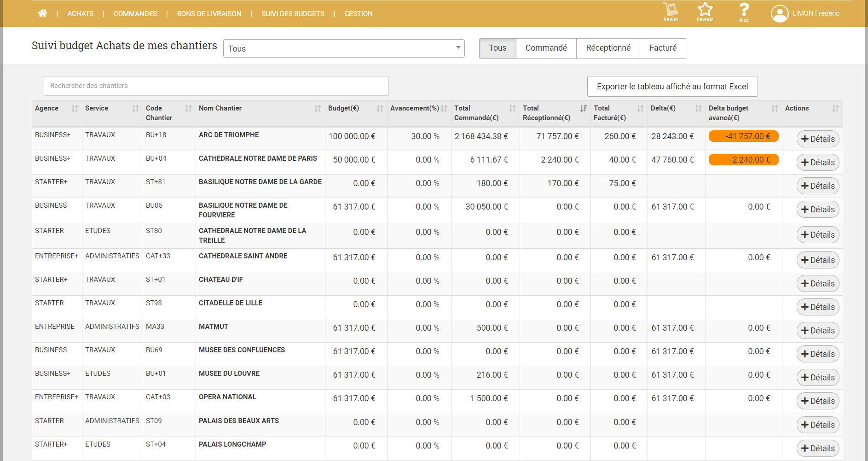Show Détails for OPERA NATIONAL

coord(818,401)
